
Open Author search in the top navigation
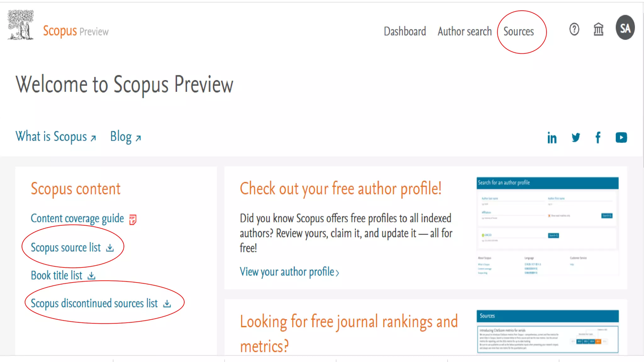point(464,31)
